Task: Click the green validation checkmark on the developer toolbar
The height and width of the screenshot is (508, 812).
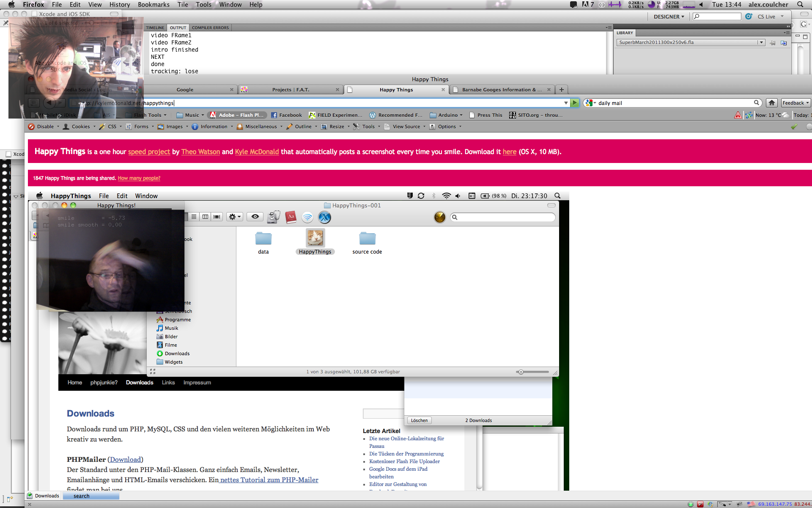Action: pos(794,127)
